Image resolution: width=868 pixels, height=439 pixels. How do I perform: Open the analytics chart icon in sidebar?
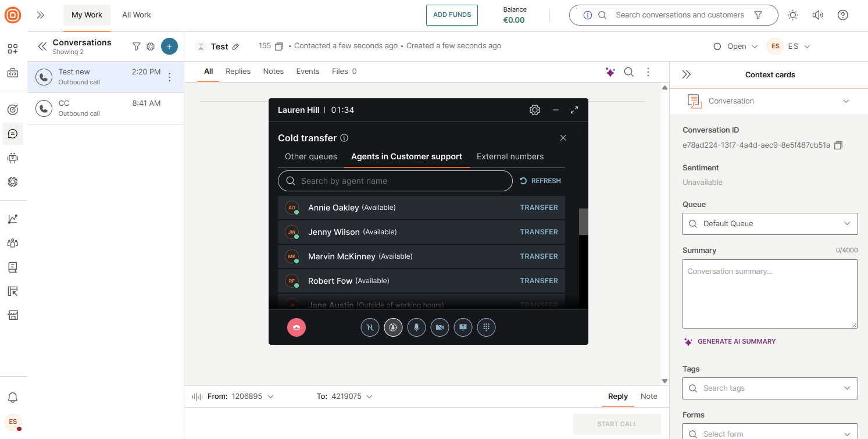pos(13,219)
